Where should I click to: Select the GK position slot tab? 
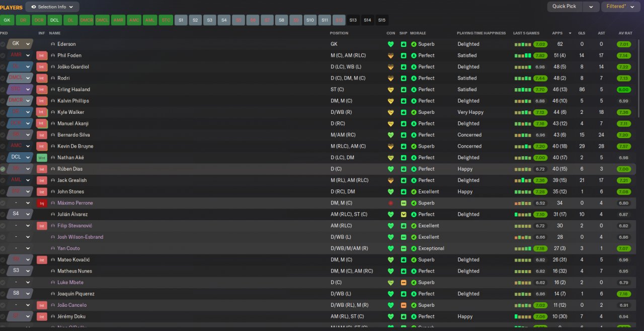click(x=7, y=20)
